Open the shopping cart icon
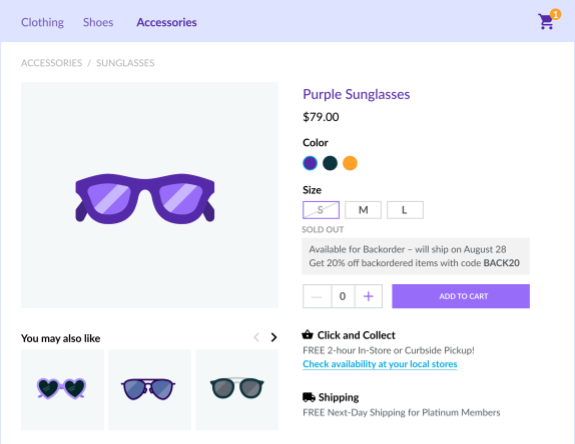 click(x=546, y=22)
